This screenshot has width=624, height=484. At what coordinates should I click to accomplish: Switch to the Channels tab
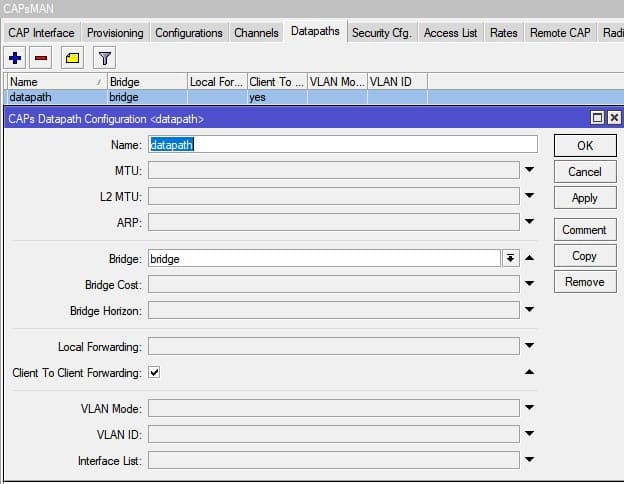coord(256,33)
